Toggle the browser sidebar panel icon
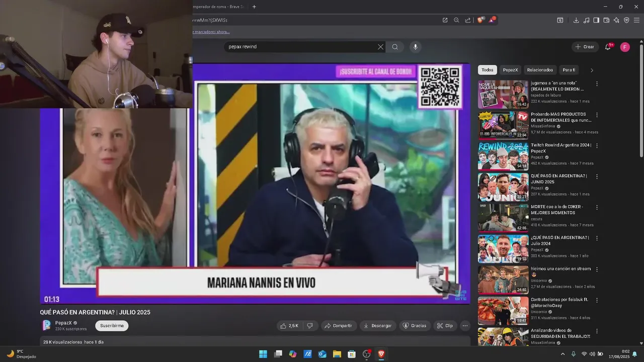The width and height of the screenshot is (644, 362). [x=596, y=20]
